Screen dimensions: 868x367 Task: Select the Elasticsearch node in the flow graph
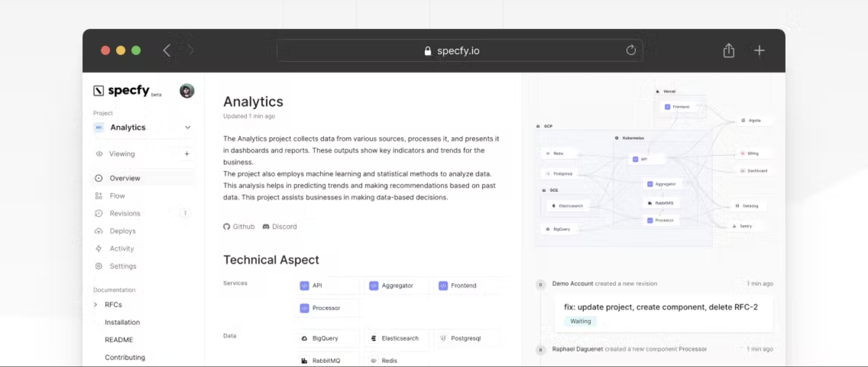tap(568, 206)
